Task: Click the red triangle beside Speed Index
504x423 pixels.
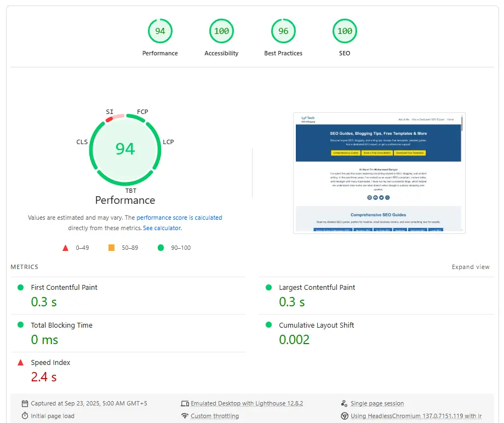Action: coord(21,363)
